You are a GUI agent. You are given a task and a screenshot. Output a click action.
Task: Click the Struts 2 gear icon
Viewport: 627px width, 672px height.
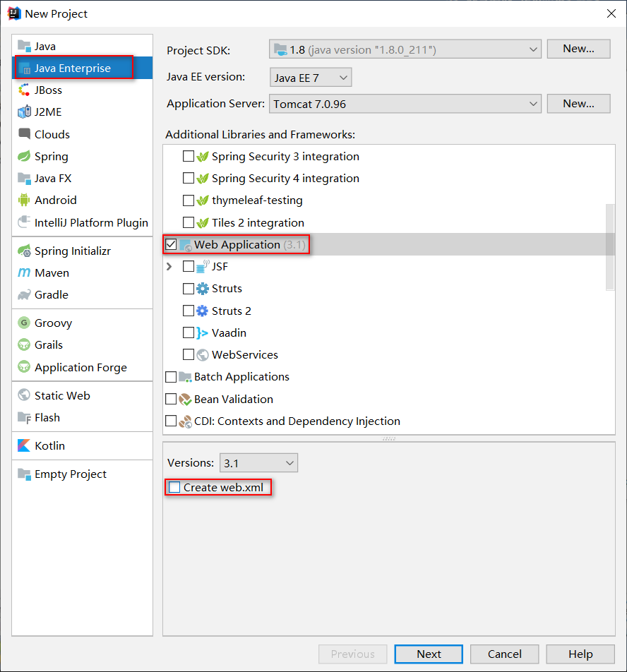[202, 311]
